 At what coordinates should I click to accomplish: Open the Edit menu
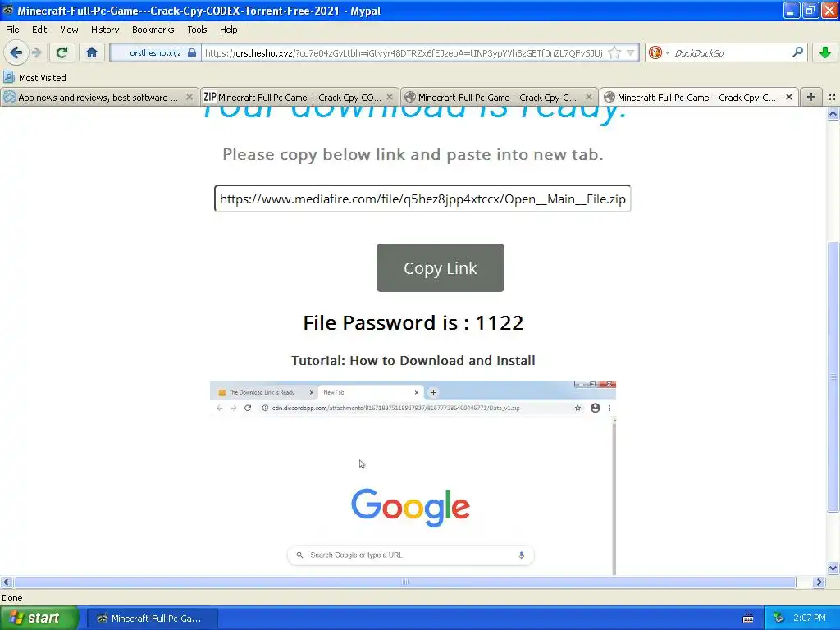click(x=39, y=30)
